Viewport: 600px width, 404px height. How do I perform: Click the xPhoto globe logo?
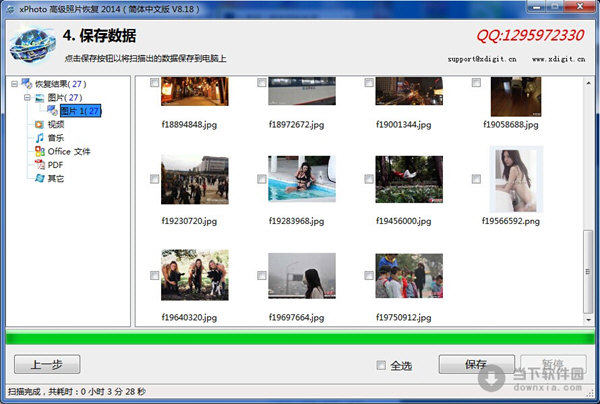(33, 46)
